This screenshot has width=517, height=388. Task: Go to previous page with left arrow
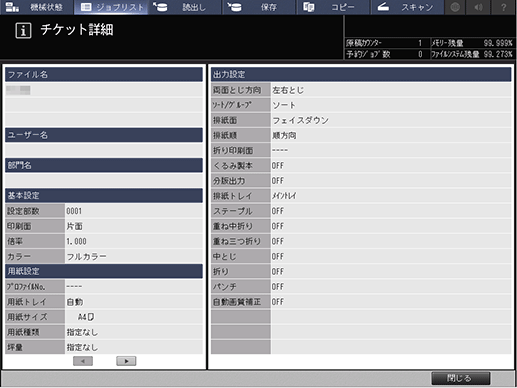pyautogui.click(x=83, y=361)
